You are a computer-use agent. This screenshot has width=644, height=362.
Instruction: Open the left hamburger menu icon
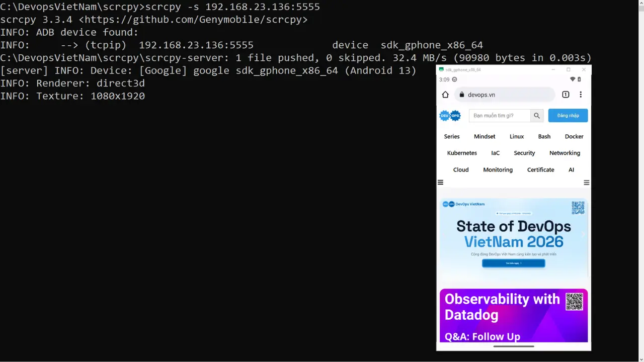(440, 182)
